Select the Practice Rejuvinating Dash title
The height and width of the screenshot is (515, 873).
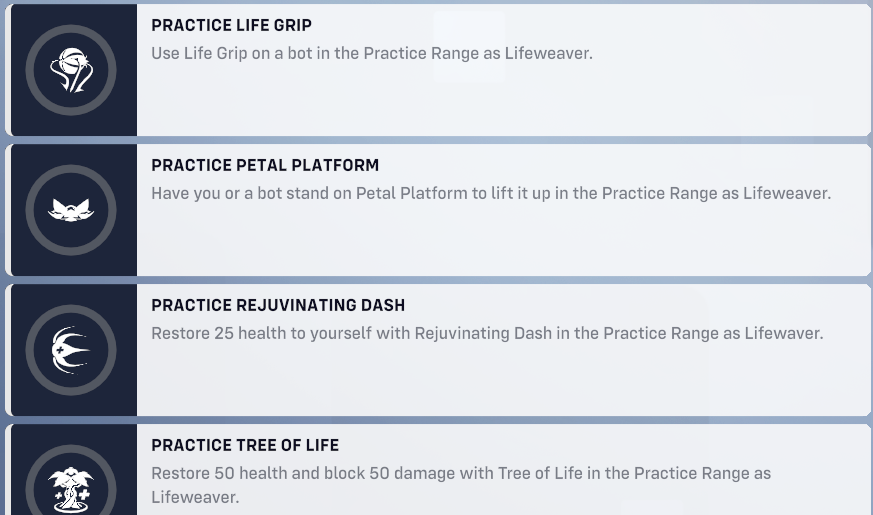[278, 305]
